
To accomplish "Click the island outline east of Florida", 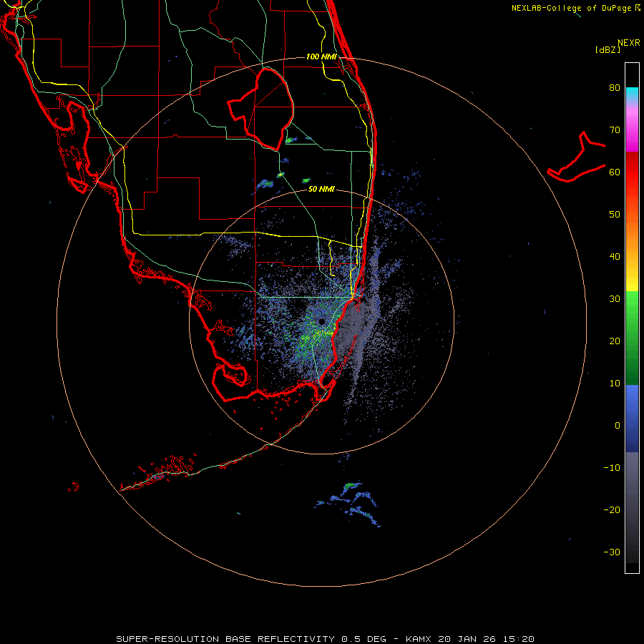I will (x=577, y=157).
